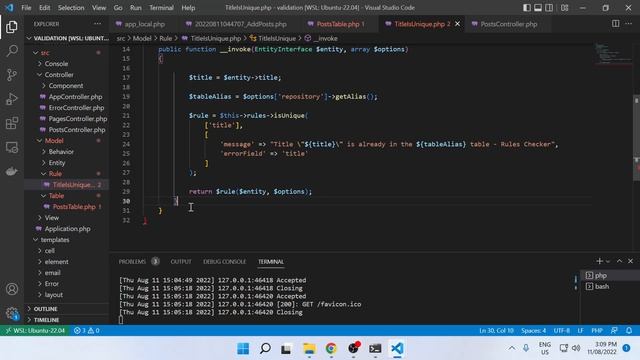This screenshot has height=360, width=640.
Task: Open the Docker view
Action: tap(12, 171)
